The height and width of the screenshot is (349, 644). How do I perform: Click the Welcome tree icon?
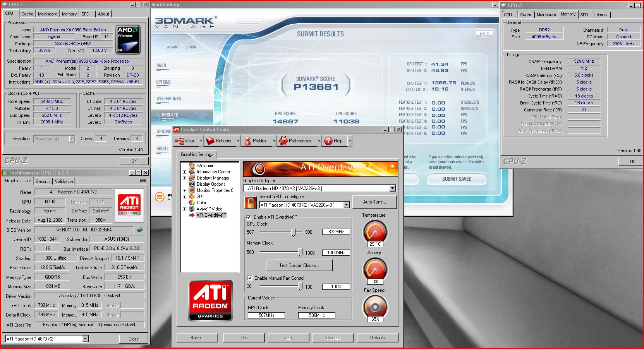tap(191, 166)
